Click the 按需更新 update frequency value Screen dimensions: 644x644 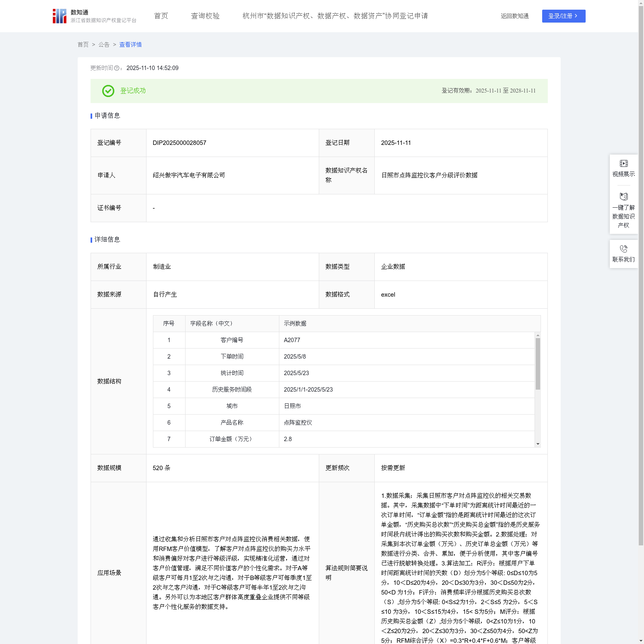(x=393, y=468)
